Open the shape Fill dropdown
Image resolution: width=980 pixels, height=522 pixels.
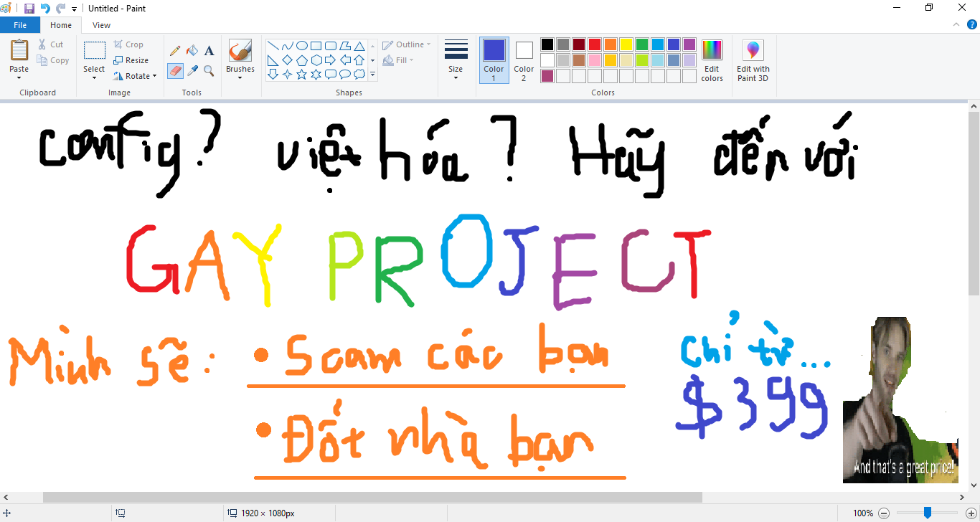(x=398, y=60)
